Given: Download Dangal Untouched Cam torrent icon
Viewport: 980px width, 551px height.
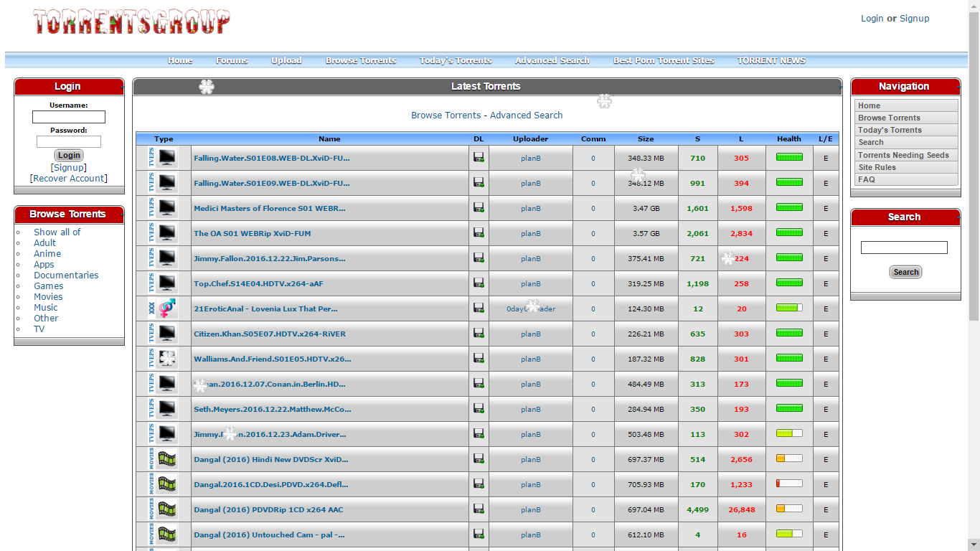Looking at the screenshot, I should (x=479, y=534).
